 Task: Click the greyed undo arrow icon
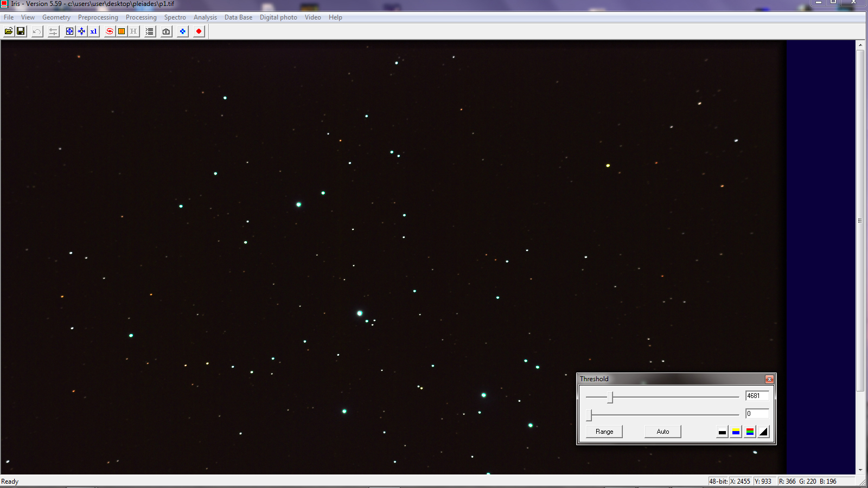(x=37, y=31)
